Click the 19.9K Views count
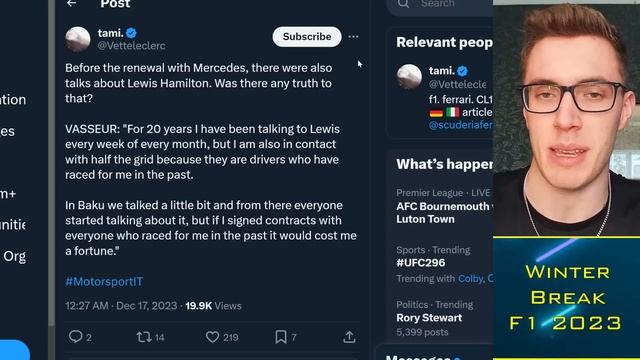Viewport: 640px width, 360px height. tap(213, 306)
